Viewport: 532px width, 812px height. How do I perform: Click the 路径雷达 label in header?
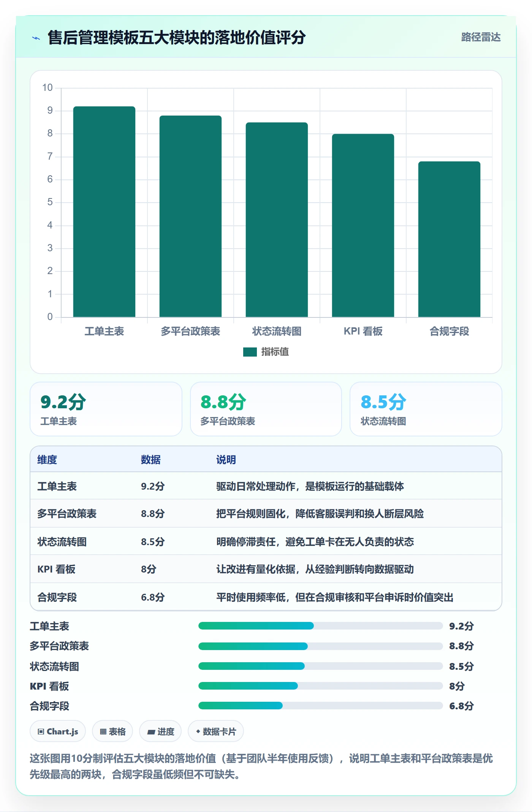click(481, 37)
